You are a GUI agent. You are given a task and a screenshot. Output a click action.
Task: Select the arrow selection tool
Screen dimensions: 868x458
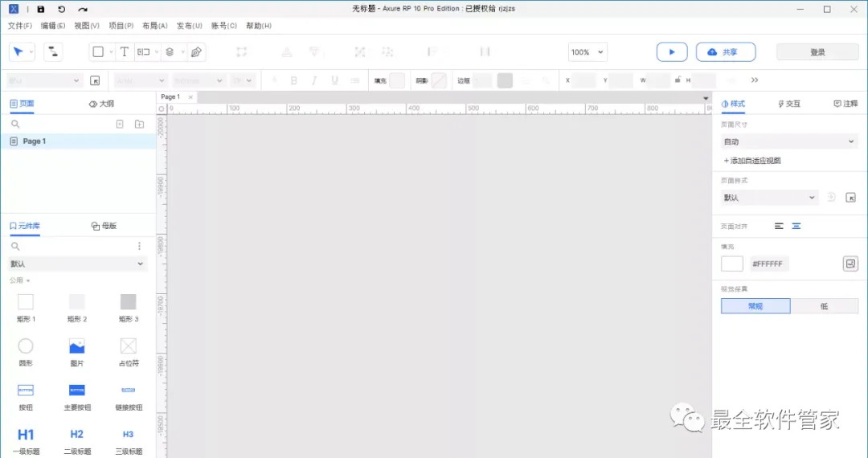click(x=18, y=51)
